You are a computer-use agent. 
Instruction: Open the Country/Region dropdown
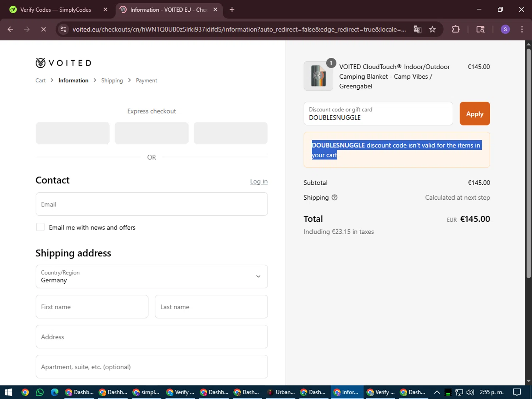coord(152,277)
